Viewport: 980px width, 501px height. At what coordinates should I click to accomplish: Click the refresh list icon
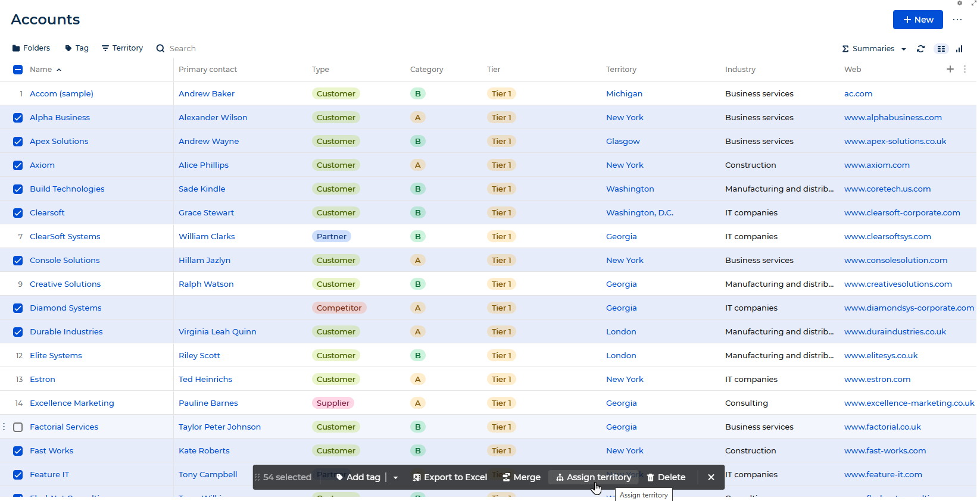[920, 49]
